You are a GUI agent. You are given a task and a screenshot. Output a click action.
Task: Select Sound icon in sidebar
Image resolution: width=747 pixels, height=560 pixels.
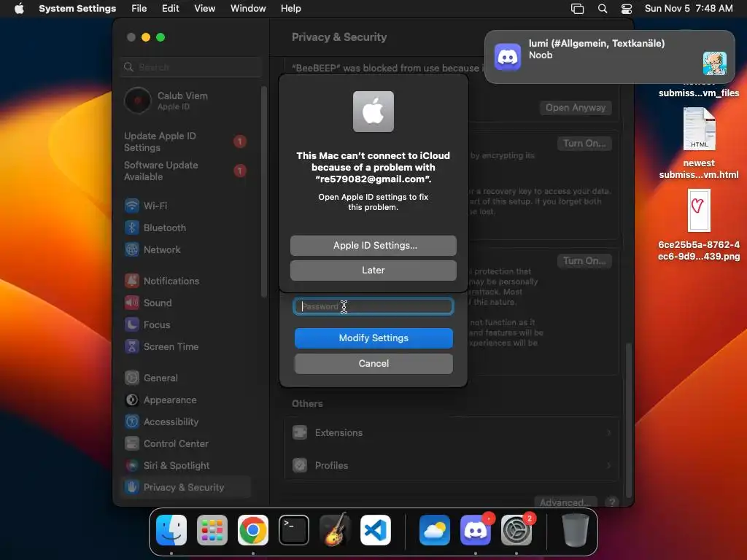click(x=132, y=303)
